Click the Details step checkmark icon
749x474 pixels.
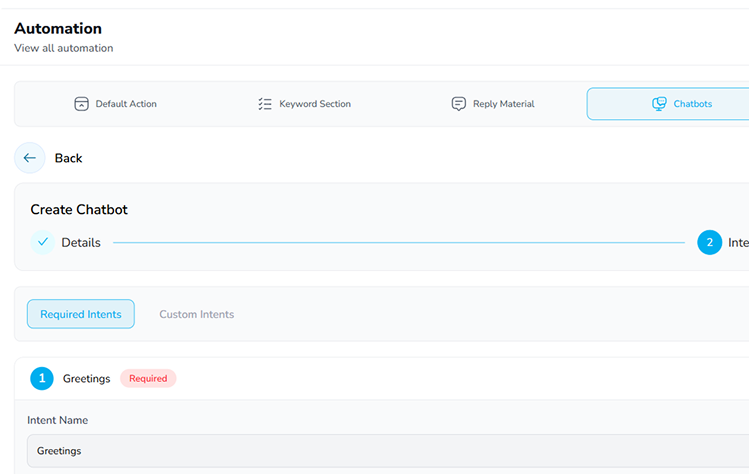43,242
